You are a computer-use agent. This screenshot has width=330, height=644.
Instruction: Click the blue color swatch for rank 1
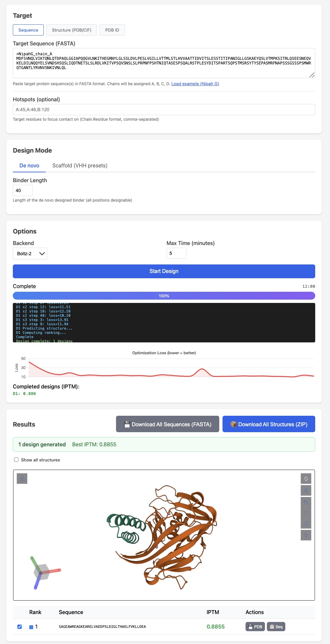tap(31, 627)
